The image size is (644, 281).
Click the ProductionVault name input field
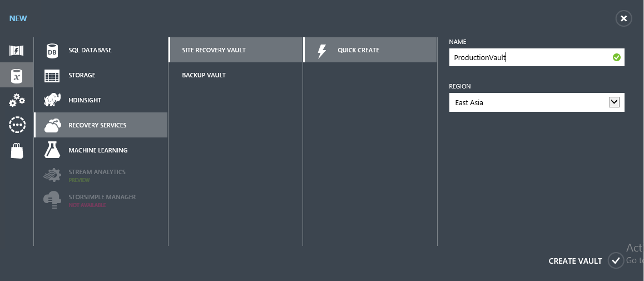click(x=528, y=57)
